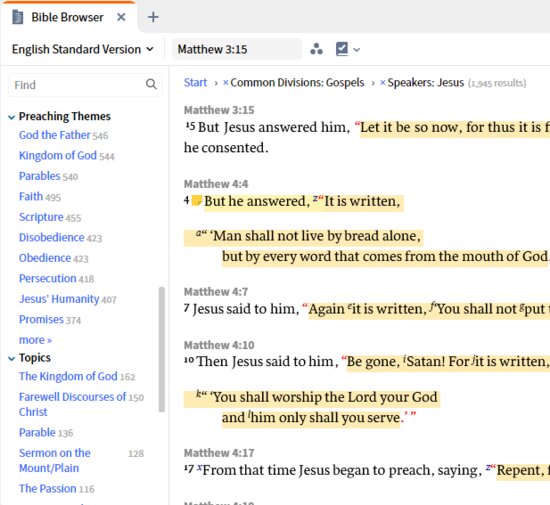This screenshot has width=550, height=505.
Task: Click footnote marker z before "It is written"
Action: click(x=315, y=198)
